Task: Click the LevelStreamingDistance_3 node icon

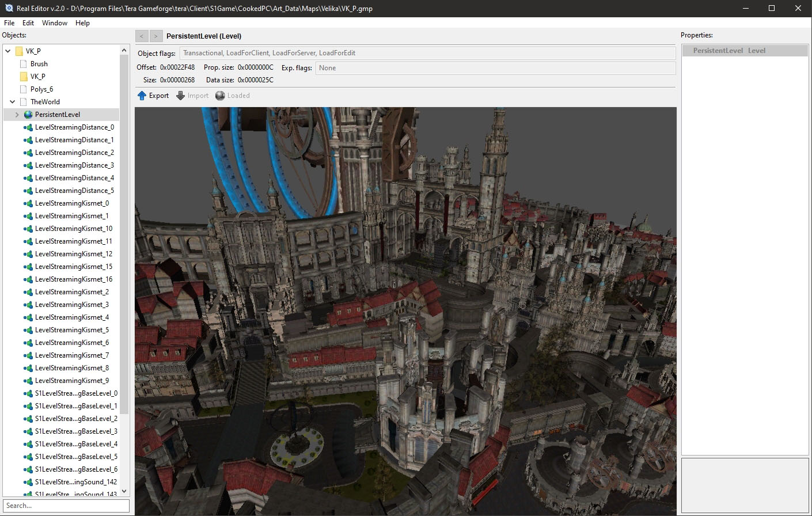Action: (28, 165)
